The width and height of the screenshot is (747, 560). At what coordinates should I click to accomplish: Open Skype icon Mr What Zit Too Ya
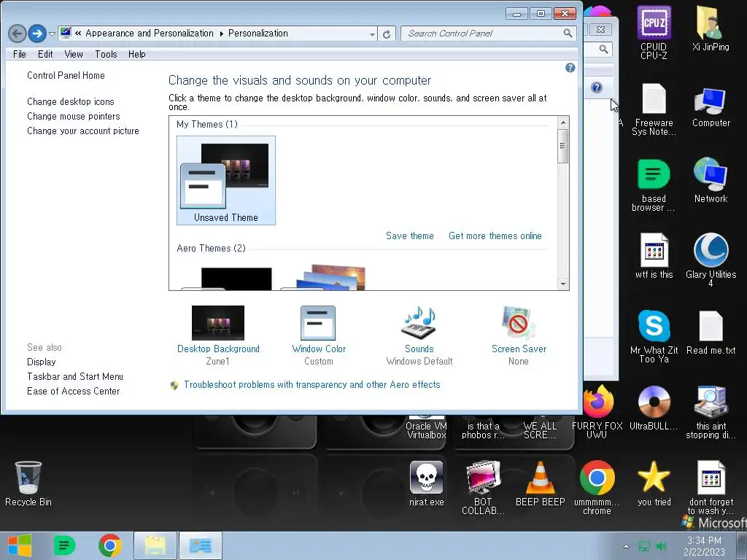click(x=654, y=336)
